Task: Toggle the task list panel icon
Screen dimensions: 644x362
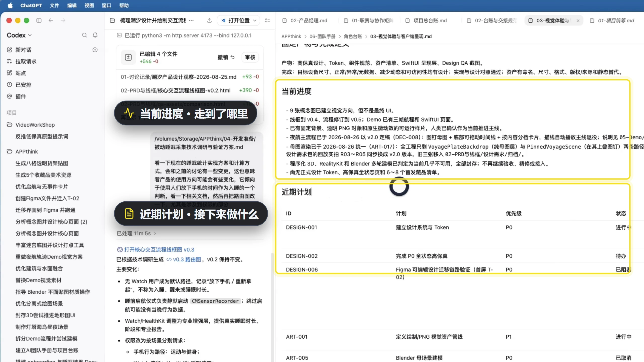Action: click(267, 20)
